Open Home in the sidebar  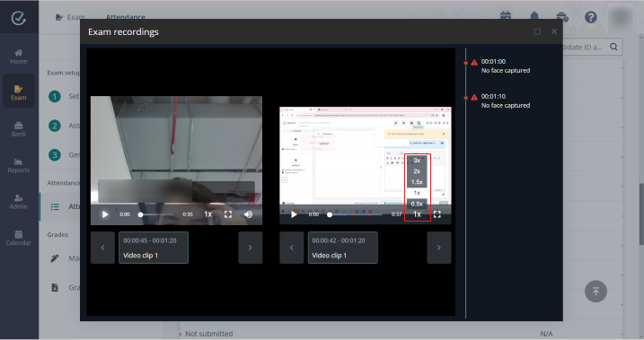tap(19, 57)
